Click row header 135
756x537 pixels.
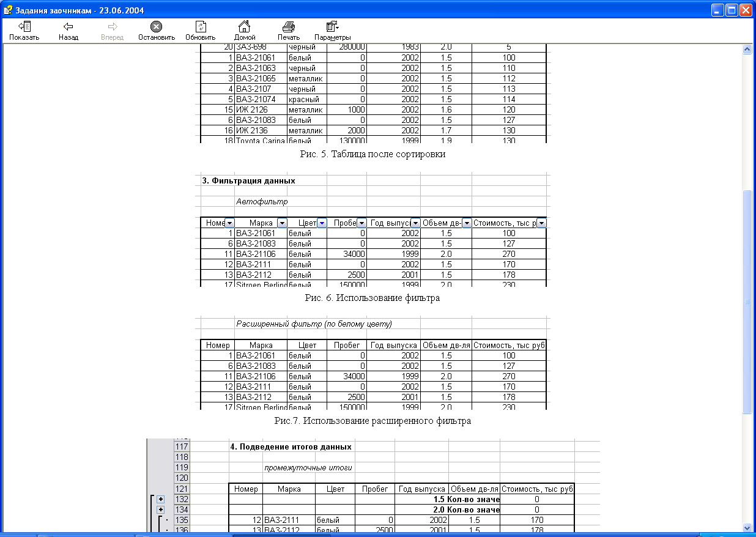pos(182,520)
